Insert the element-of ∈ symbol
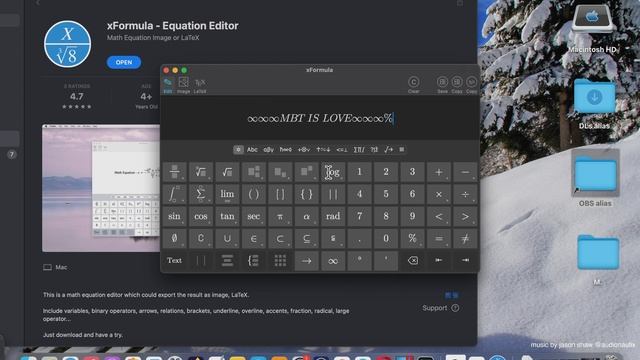 click(253, 238)
